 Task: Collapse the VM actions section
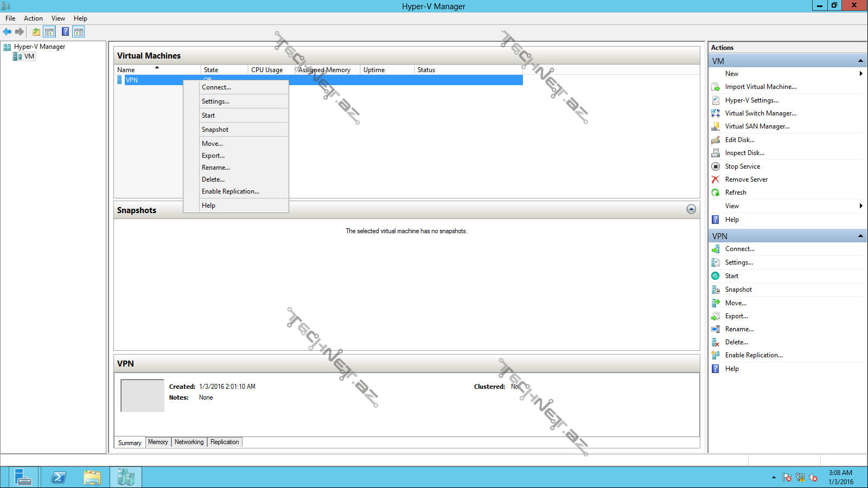coord(860,61)
